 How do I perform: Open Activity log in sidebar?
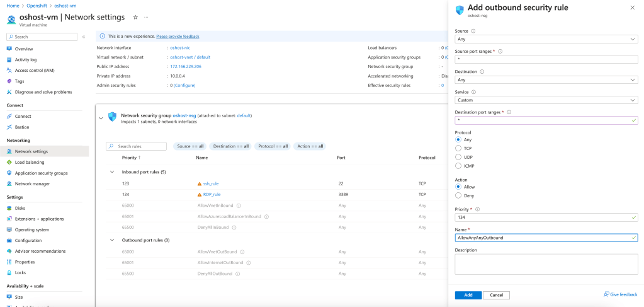coord(25,60)
